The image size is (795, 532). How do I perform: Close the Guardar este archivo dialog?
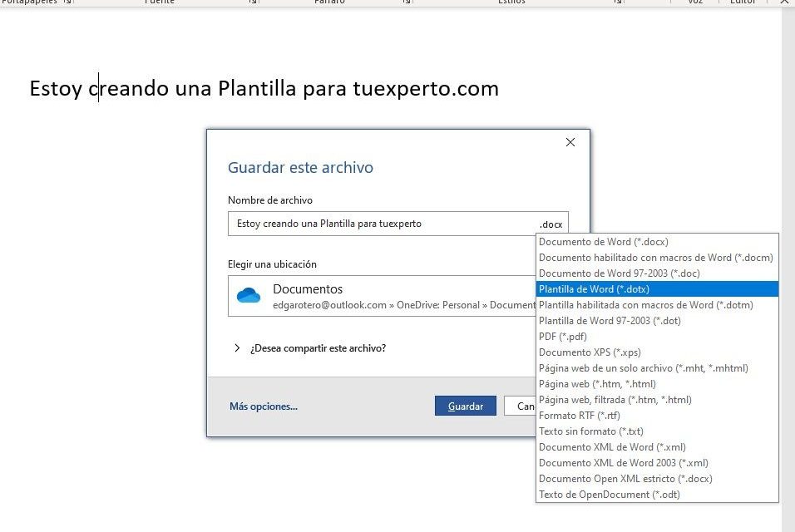tap(570, 142)
